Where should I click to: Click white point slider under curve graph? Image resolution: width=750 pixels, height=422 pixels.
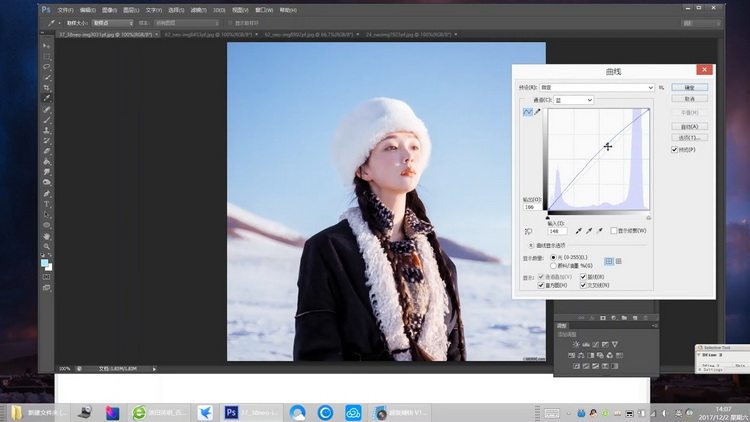649,218
